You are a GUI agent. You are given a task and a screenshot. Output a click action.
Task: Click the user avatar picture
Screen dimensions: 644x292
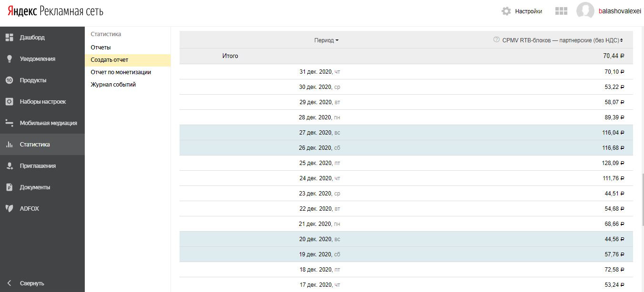click(x=585, y=11)
